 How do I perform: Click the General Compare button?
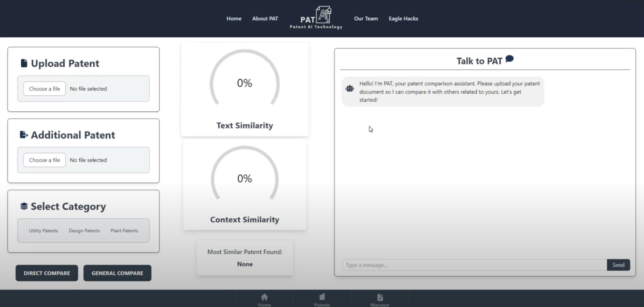(x=117, y=273)
